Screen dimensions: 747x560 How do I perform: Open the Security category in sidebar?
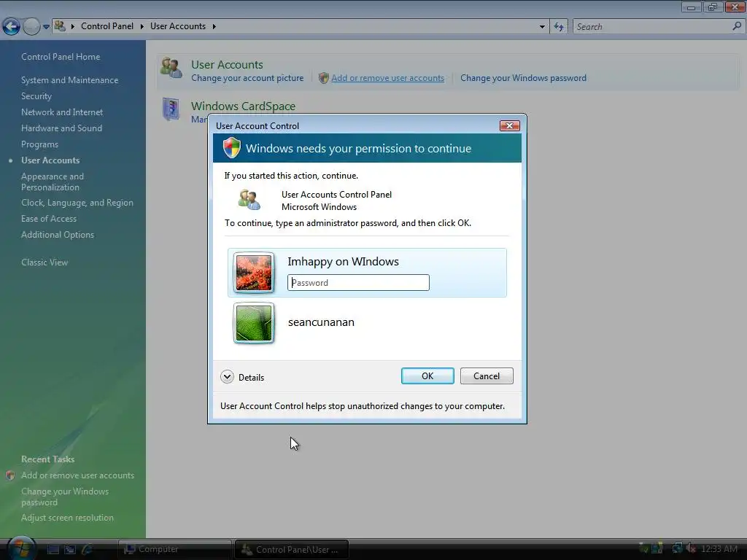click(x=36, y=96)
